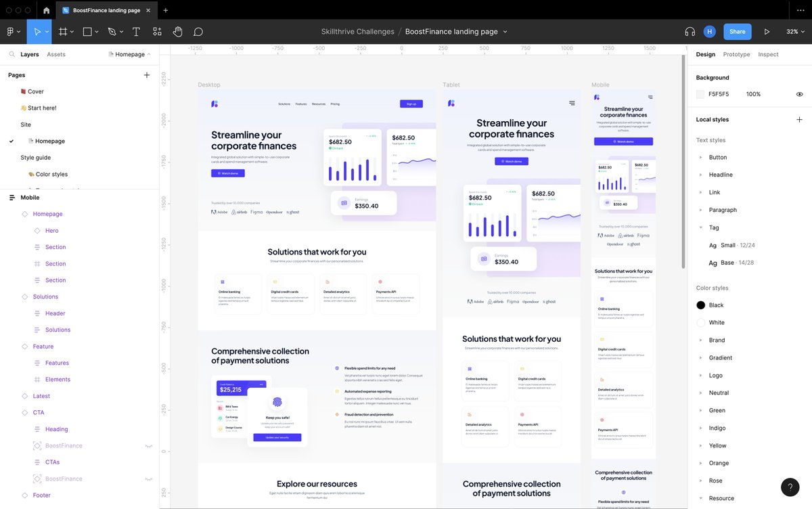Switch to the Layers tab
Image resolution: width=812 pixels, height=509 pixels.
tap(30, 54)
